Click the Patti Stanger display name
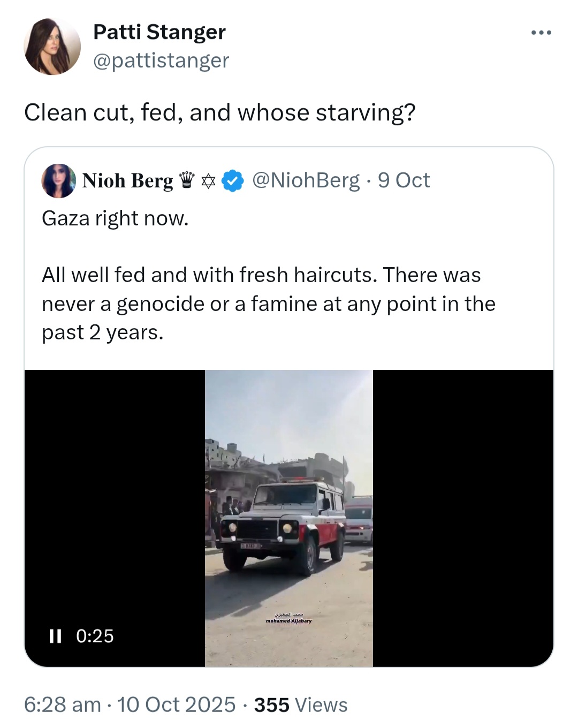578x728 pixels. point(159,32)
